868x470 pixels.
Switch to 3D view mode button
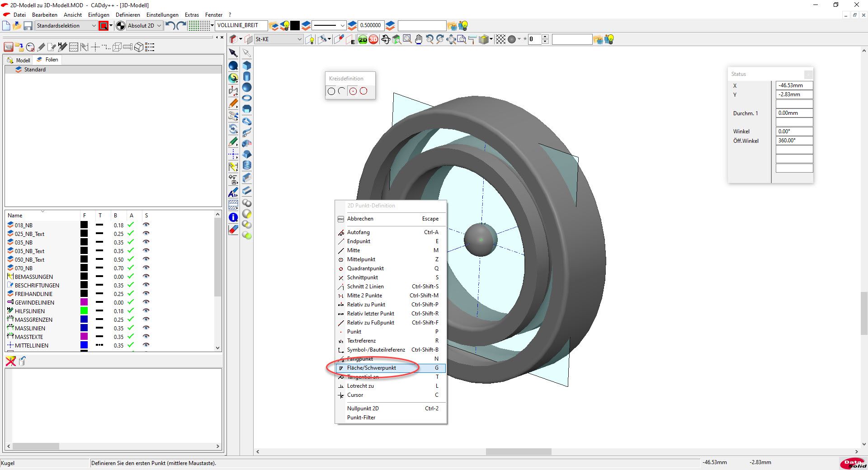point(373,40)
